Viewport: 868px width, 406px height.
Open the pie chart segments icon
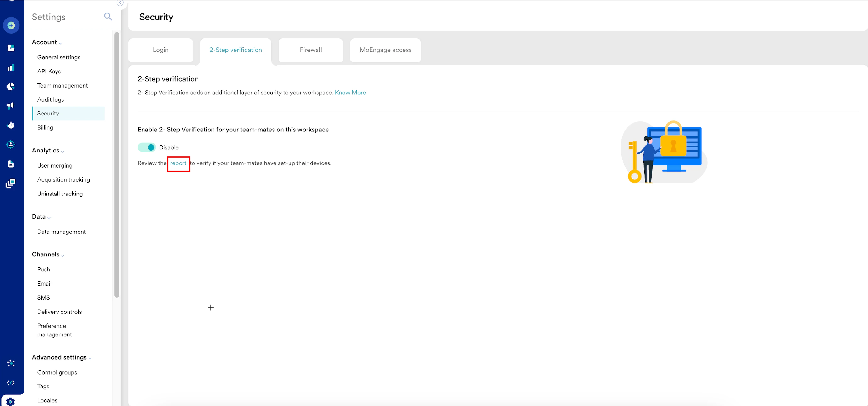click(x=11, y=87)
